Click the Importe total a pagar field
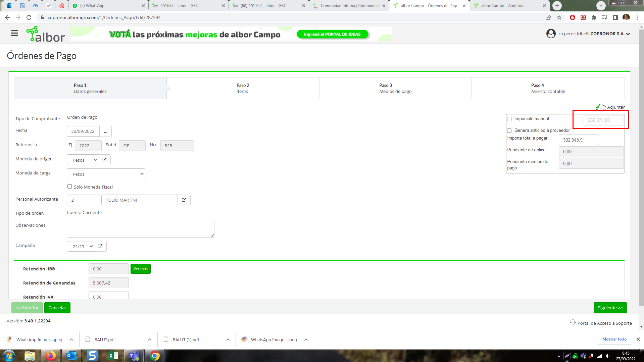 point(579,140)
